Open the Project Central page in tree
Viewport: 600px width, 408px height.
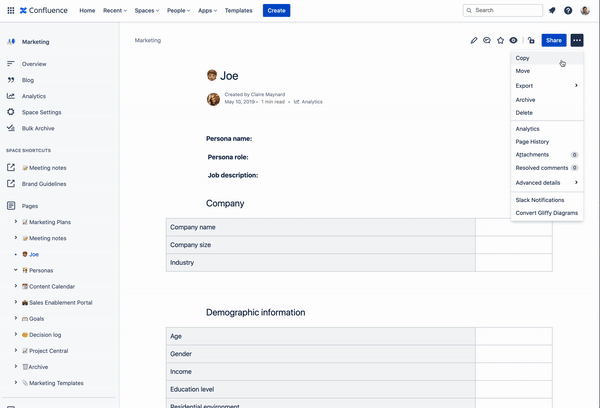pyautogui.click(x=48, y=351)
